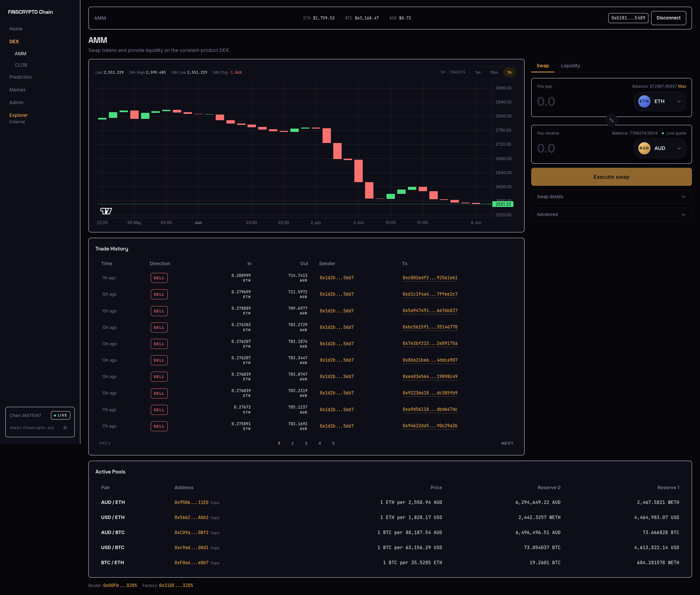Viewport: 700px width, 595px height.
Task: Open transaction 0xd1c1f4a4...7ffee2c7
Action: tap(430, 294)
